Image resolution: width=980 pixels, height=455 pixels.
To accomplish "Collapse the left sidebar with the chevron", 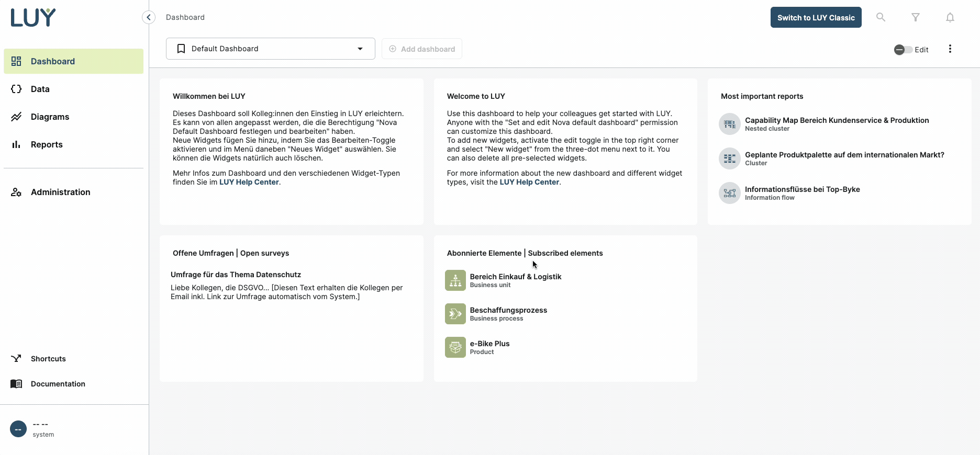I will click(x=149, y=17).
